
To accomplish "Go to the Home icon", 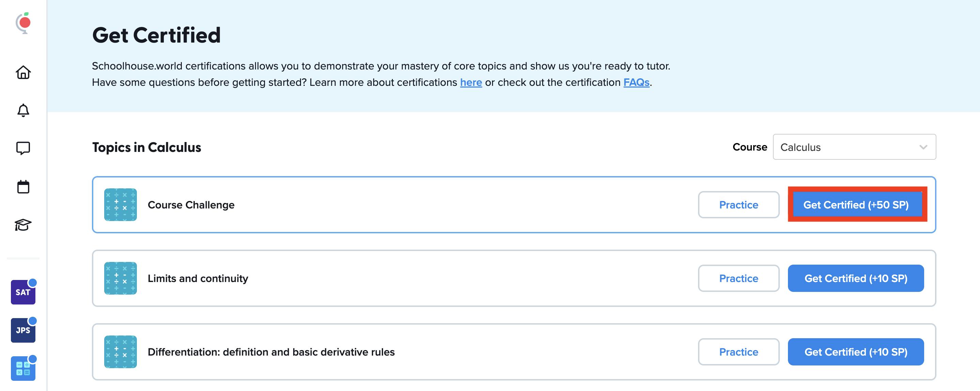I will pos(23,72).
